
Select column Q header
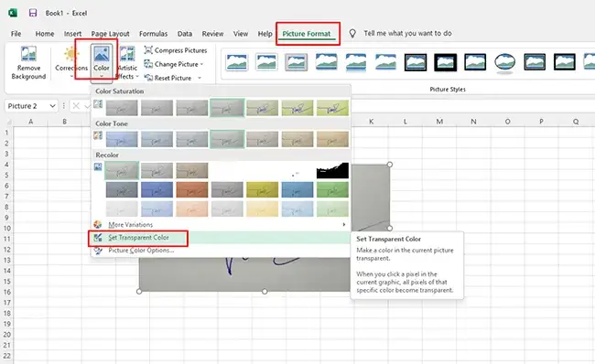[x=576, y=122]
